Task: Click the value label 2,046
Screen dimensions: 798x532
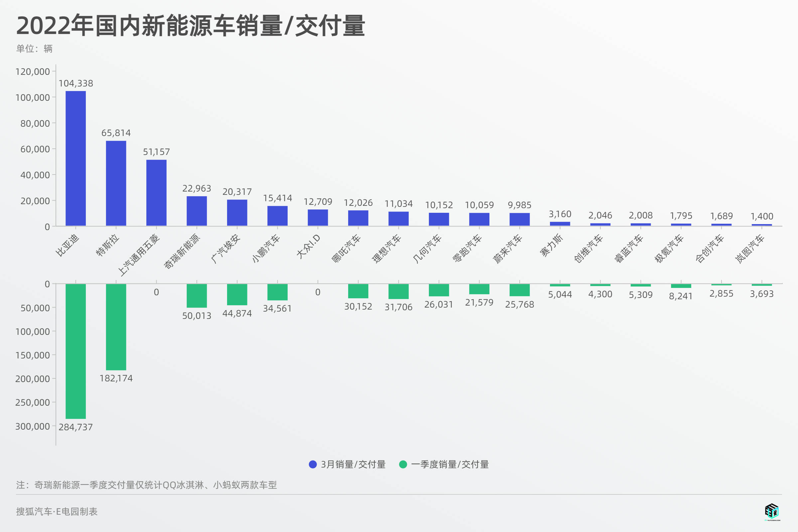Action: point(600,215)
